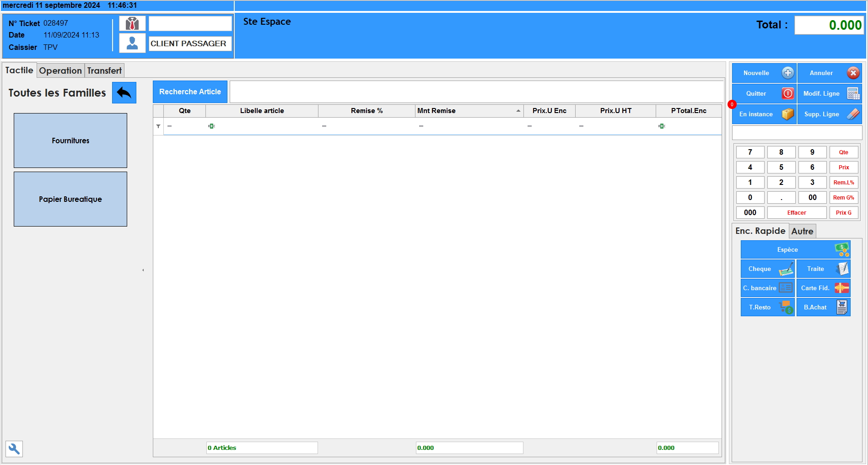Click the red pending-tickets counter badge

pos(732,104)
